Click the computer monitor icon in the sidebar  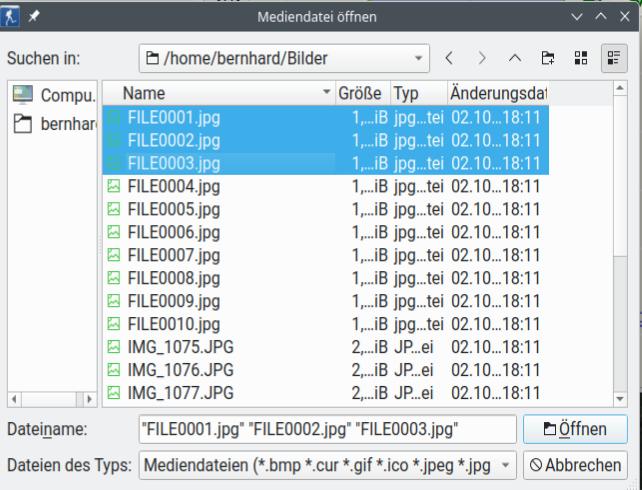click(x=23, y=94)
